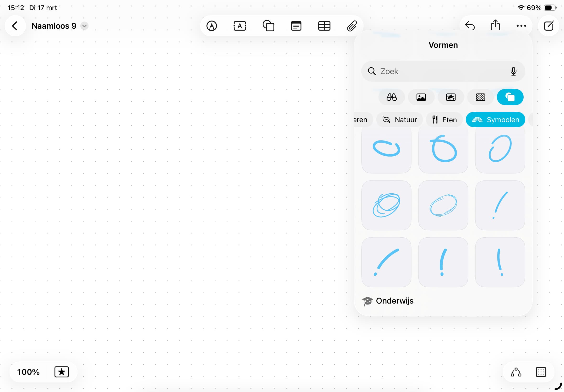Select the Natuur category tab

[400, 120]
